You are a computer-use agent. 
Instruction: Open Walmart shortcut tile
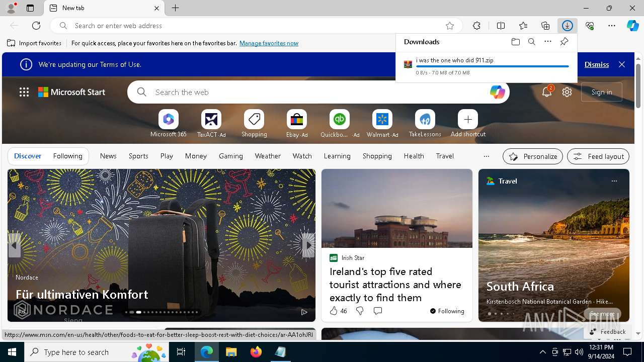(x=382, y=124)
